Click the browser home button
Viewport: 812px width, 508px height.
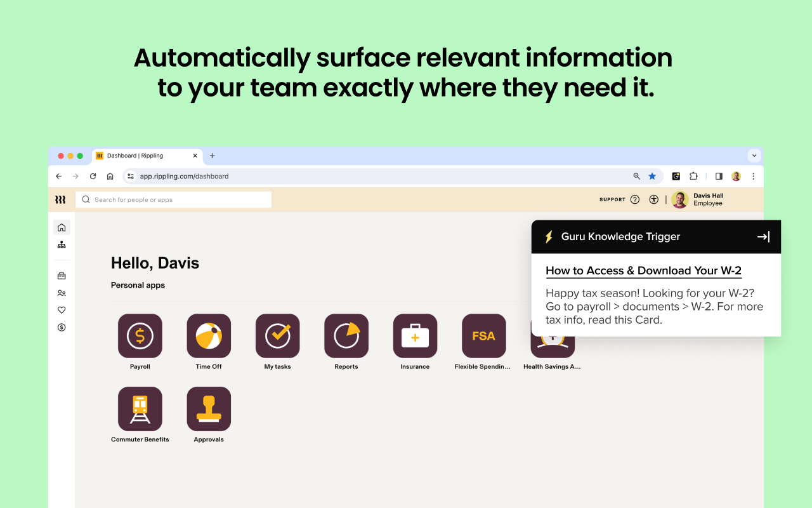(x=110, y=176)
